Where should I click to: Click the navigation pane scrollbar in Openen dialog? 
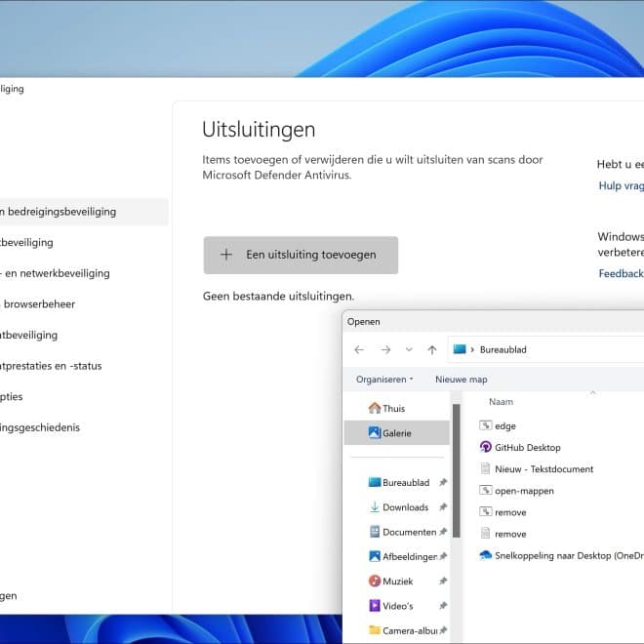coord(456,470)
